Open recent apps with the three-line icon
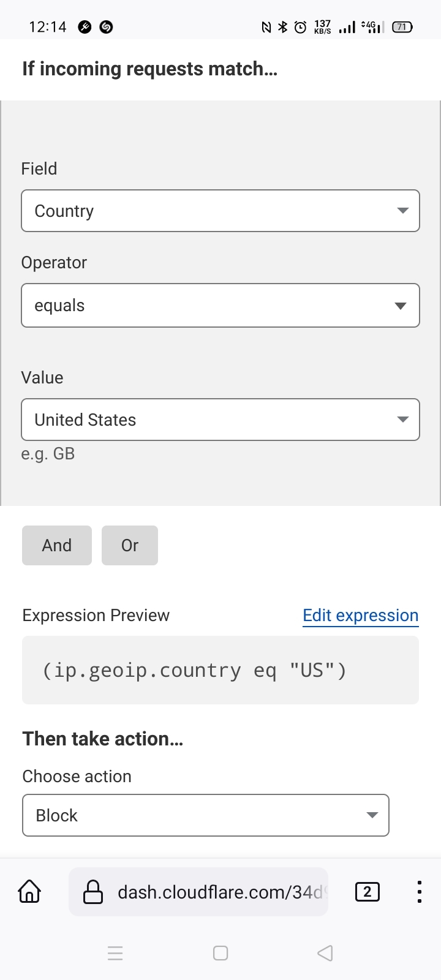 pos(115,953)
